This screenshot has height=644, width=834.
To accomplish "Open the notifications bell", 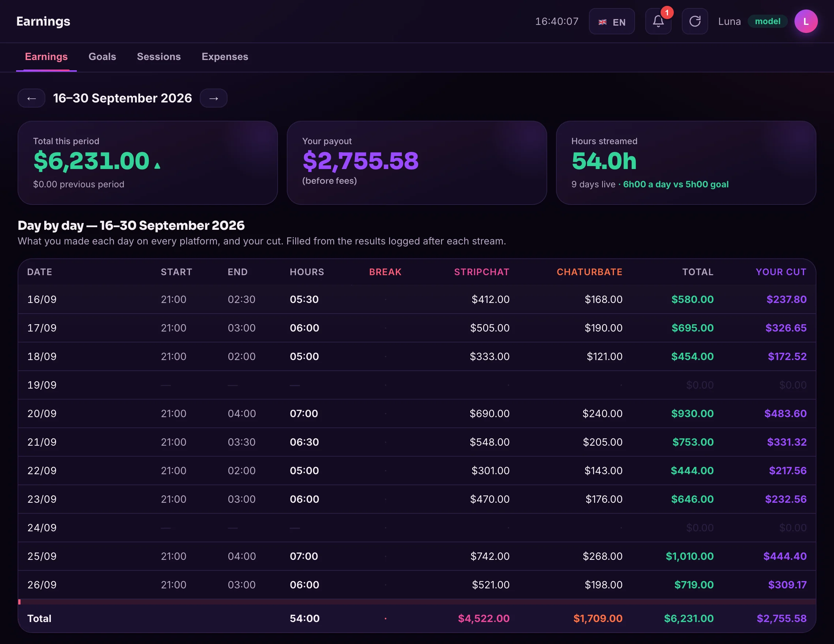I will point(658,21).
